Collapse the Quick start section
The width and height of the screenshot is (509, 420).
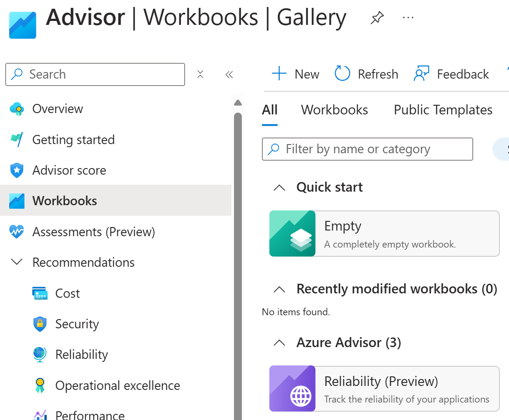(x=279, y=188)
